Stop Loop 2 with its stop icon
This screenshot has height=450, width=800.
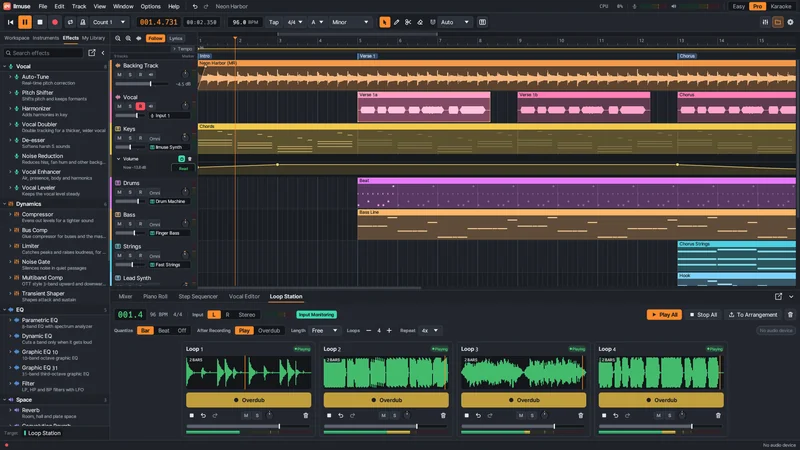329,415
